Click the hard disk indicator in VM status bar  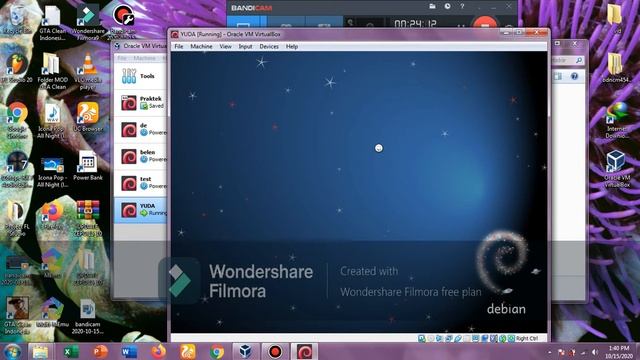[422, 338]
